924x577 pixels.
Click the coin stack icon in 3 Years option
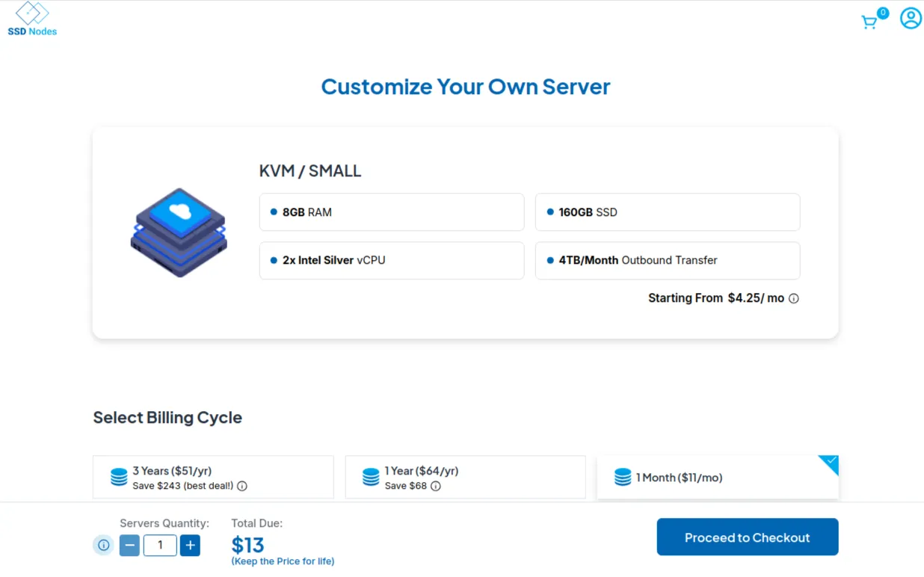coord(119,477)
